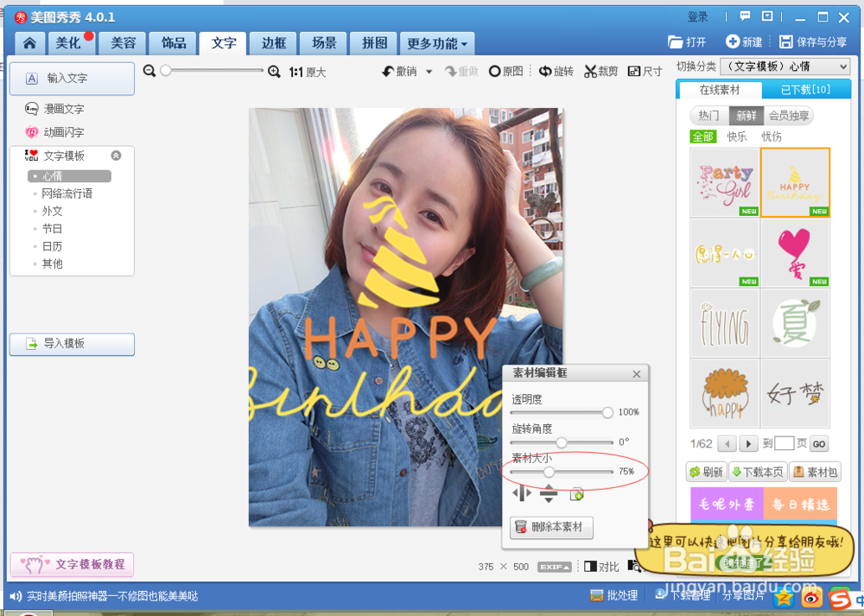Open the 文字模板教程 tutorial link
This screenshot has height=616, width=864.
tap(73, 564)
